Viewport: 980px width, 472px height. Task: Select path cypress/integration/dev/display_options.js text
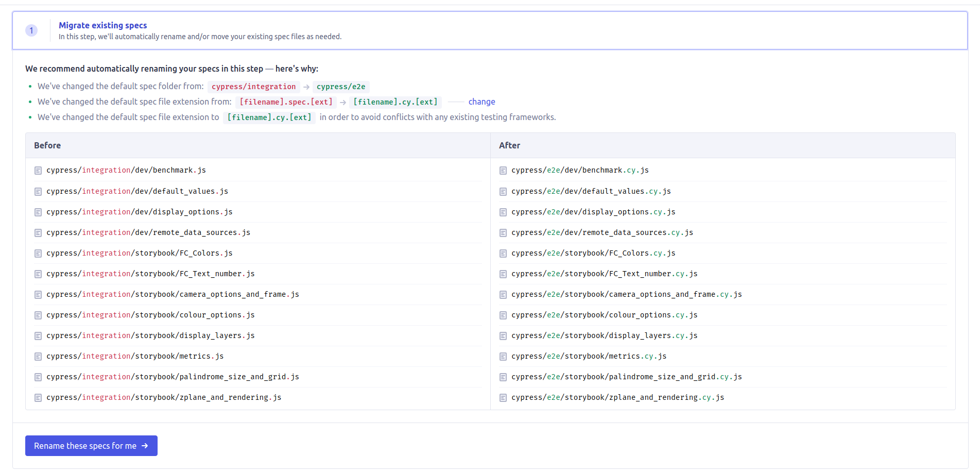140,212
